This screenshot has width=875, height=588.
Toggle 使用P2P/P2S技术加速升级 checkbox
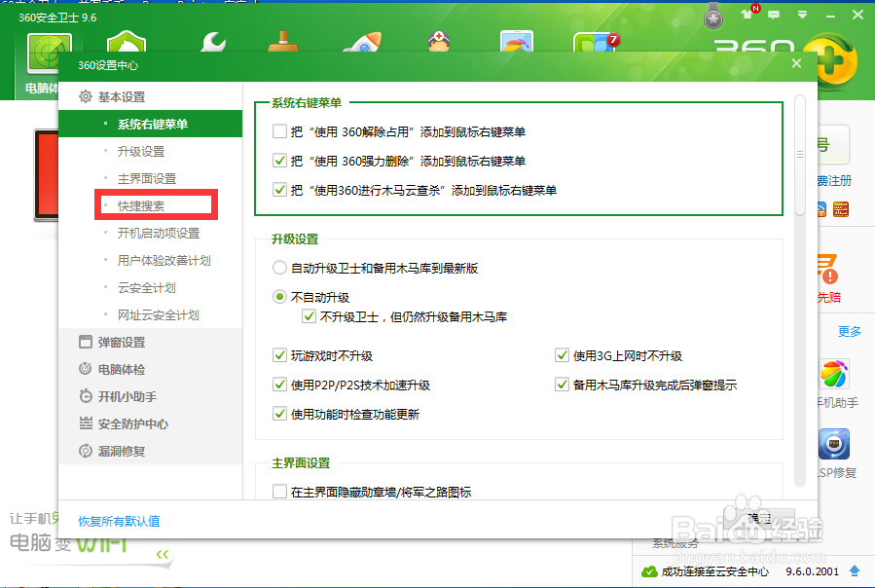coord(279,385)
